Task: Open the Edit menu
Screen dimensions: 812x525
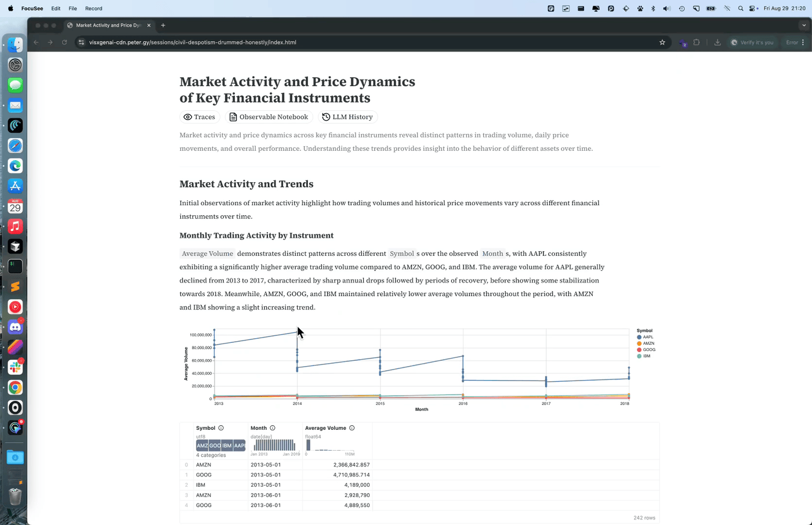Action: point(56,9)
